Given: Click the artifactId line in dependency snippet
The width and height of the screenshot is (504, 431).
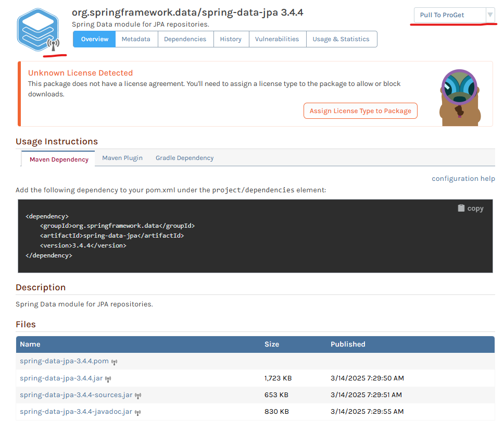Looking at the screenshot, I should click(x=112, y=236).
